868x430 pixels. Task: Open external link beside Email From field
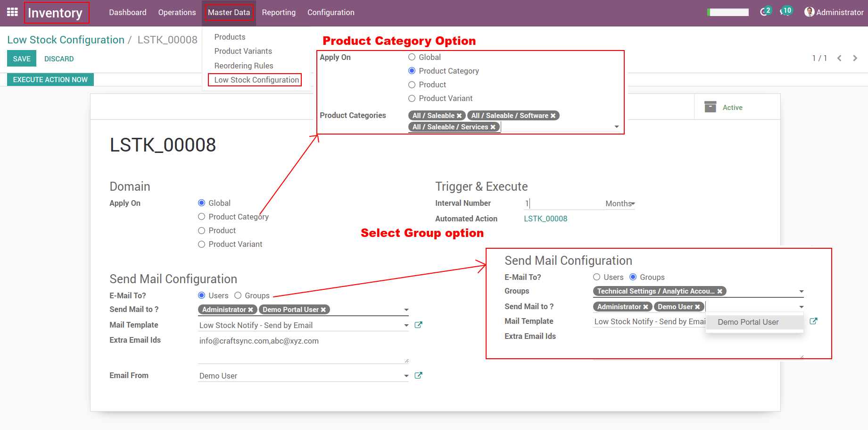pos(418,375)
